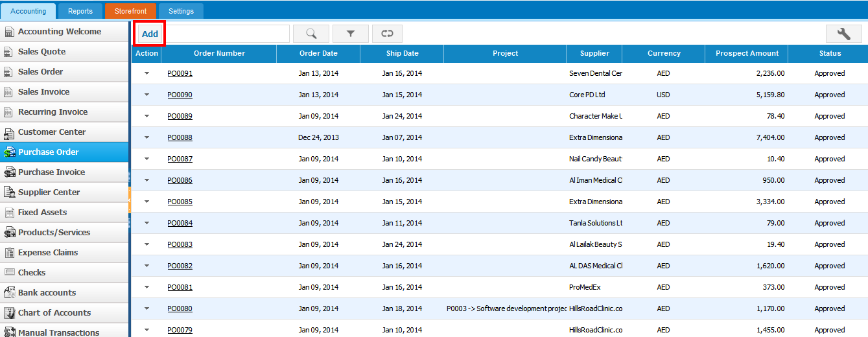Click the Sales Order sidebar icon

coord(8,72)
